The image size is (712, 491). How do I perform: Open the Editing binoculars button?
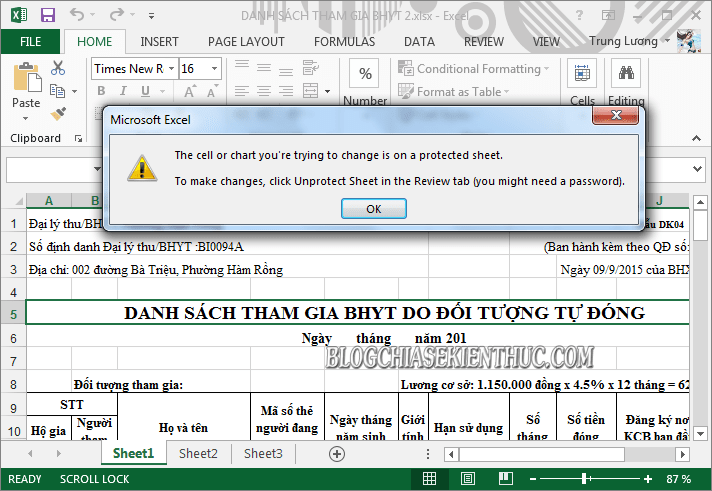click(626, 74)
